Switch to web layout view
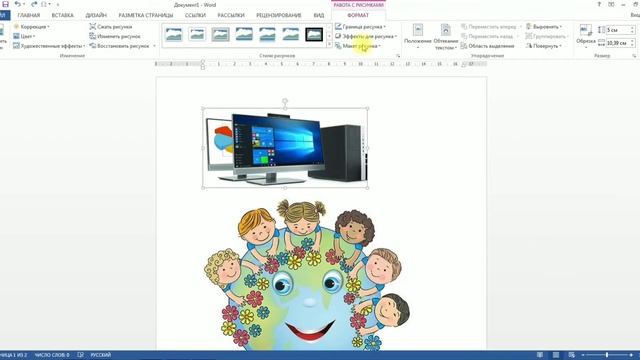640x360 pixels. point(571,355)
